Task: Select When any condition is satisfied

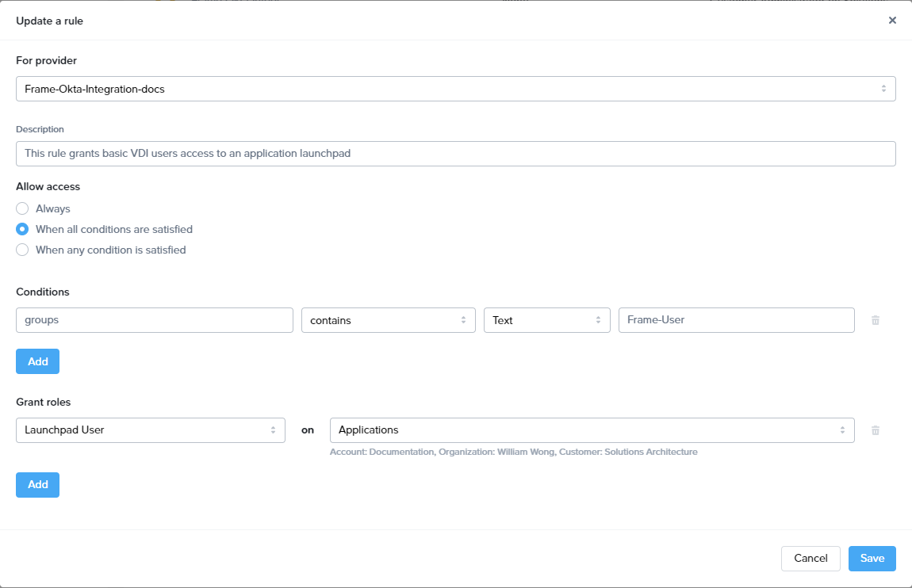Action: [x=23, y=250]
